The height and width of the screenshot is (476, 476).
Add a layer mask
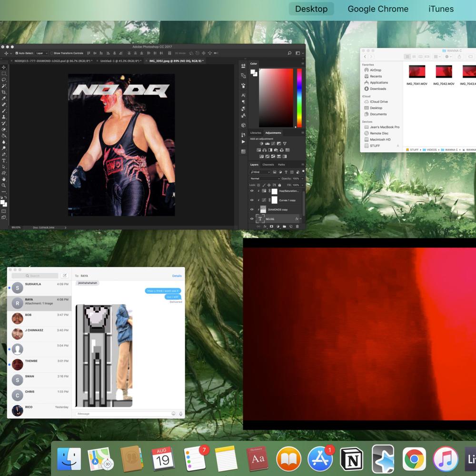(x=271, y=227)
